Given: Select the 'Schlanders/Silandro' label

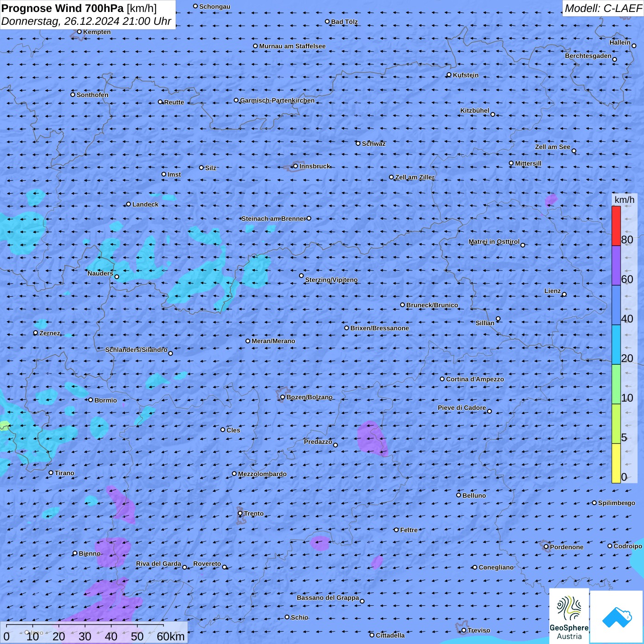Looking at the screenshot, I should click(x=136, y=350).
